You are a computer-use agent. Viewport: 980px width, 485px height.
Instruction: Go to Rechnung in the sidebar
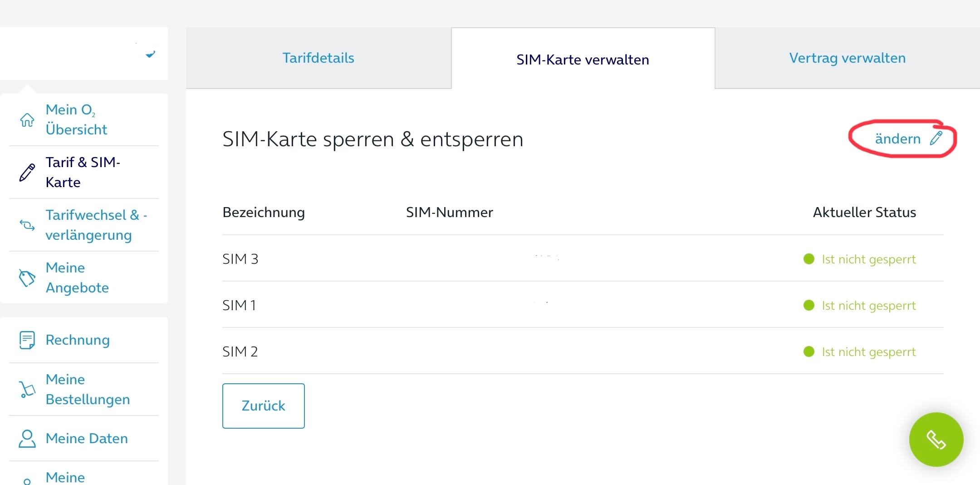click(x=78, y=340)
